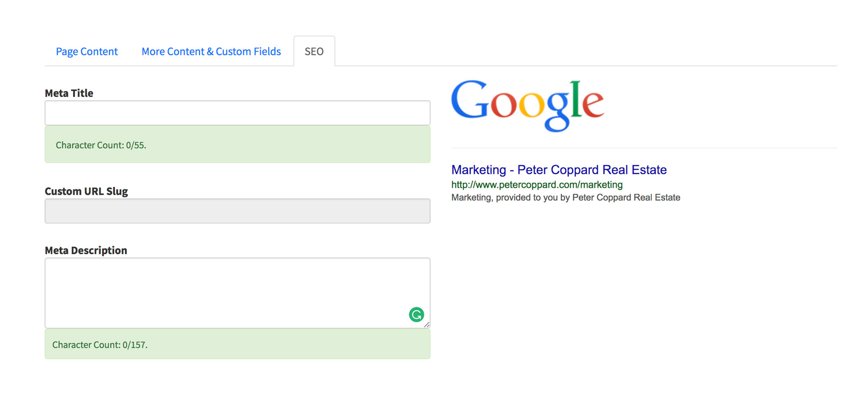This screenshot has width=868, height=400.
Task: Click the Meta Title label
Action: pyautogui.click(x=69, y=93)
